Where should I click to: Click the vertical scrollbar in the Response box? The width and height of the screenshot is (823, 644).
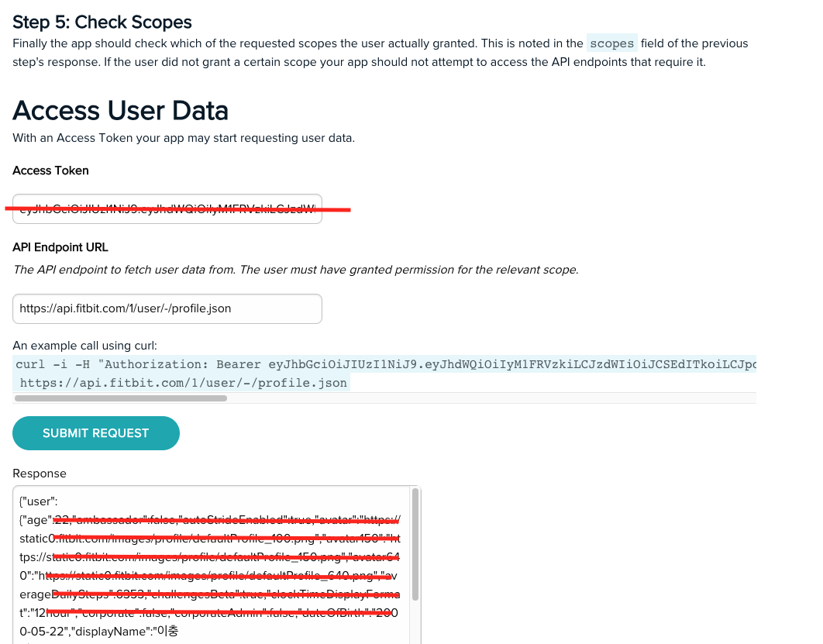415,544
